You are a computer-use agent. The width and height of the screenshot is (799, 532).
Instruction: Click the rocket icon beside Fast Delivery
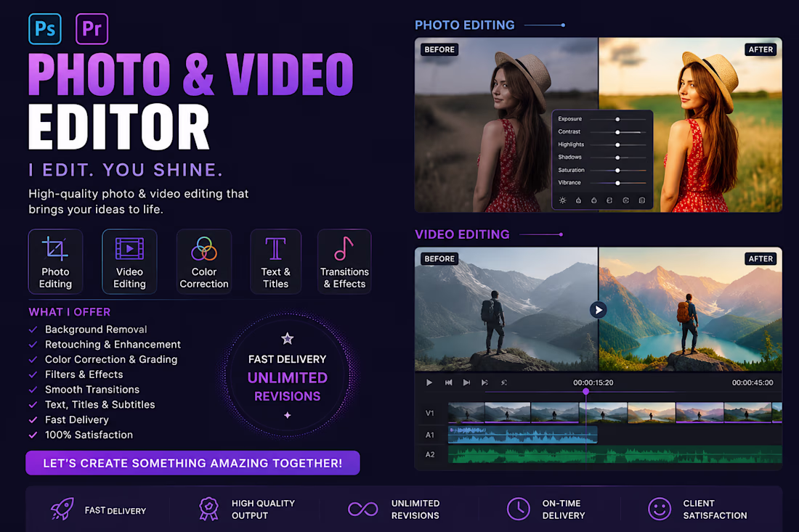click(x=62, y=509)
